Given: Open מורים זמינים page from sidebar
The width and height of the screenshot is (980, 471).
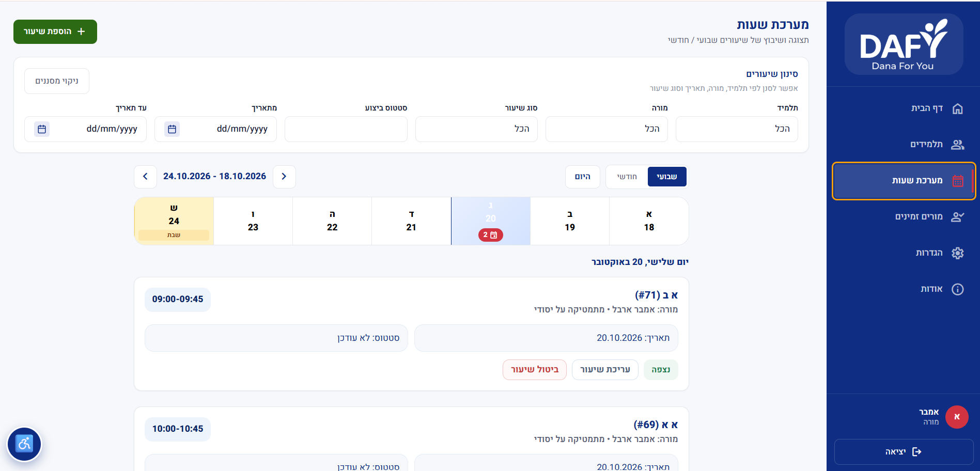Looking at the screenshot, I should 904,217.
